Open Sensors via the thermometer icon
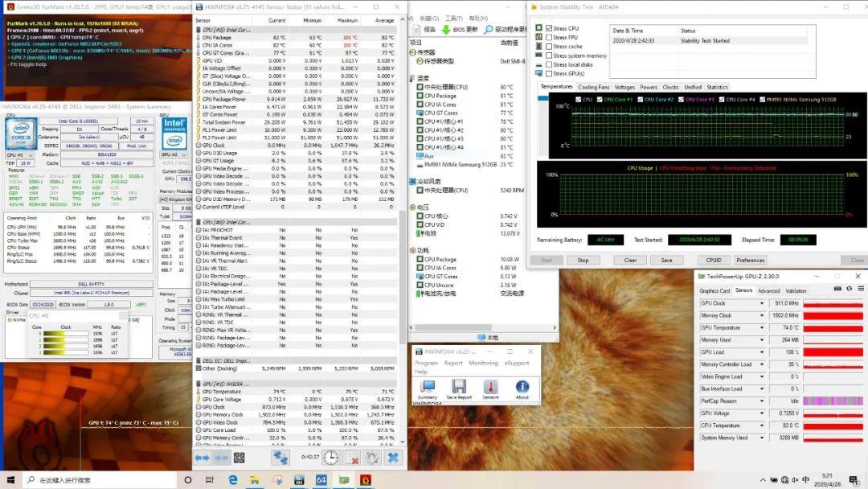The height and width of the screenshot is (489, 868). [x=490, y=387]
